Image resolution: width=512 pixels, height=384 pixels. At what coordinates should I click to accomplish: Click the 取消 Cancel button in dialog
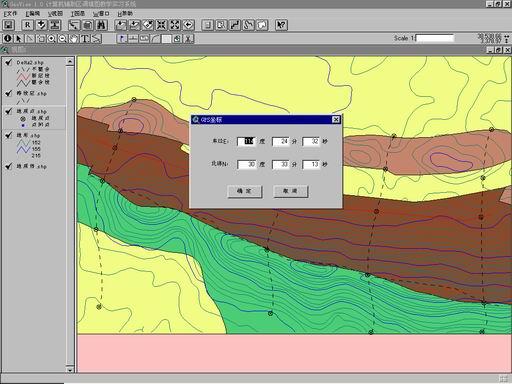(291, 191)
